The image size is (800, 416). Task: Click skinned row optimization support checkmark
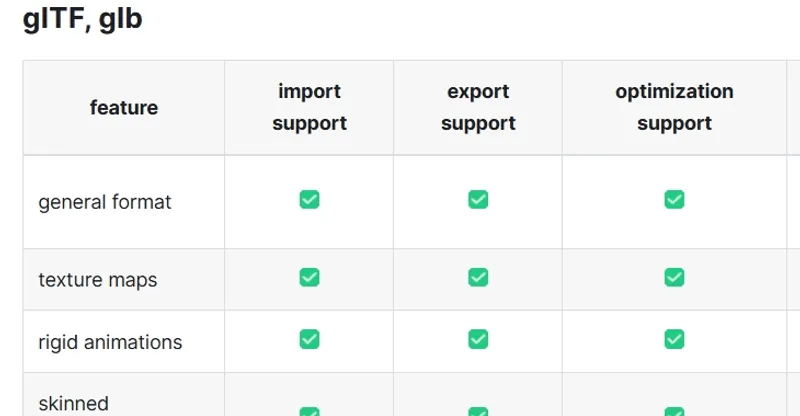coord(674,411)
